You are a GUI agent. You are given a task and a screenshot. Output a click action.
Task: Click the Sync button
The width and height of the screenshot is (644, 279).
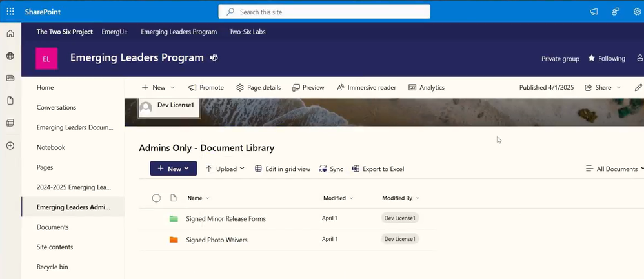click(x=331, y=169)
